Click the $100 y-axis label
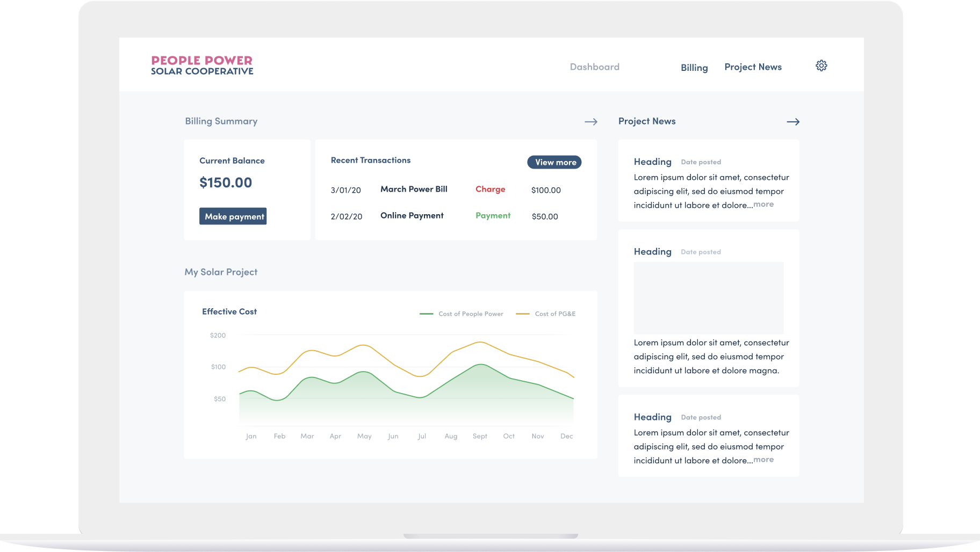This screenshot has height=552, width=980. (x=218, y=367)
